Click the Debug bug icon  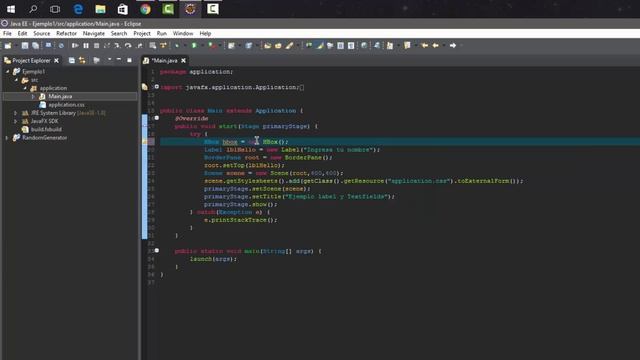176,46
